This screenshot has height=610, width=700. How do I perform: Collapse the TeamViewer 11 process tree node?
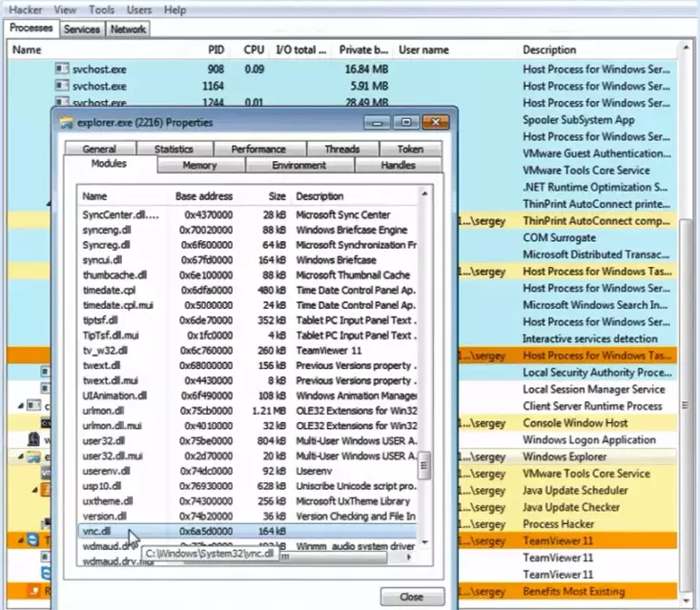click(21, 540)
